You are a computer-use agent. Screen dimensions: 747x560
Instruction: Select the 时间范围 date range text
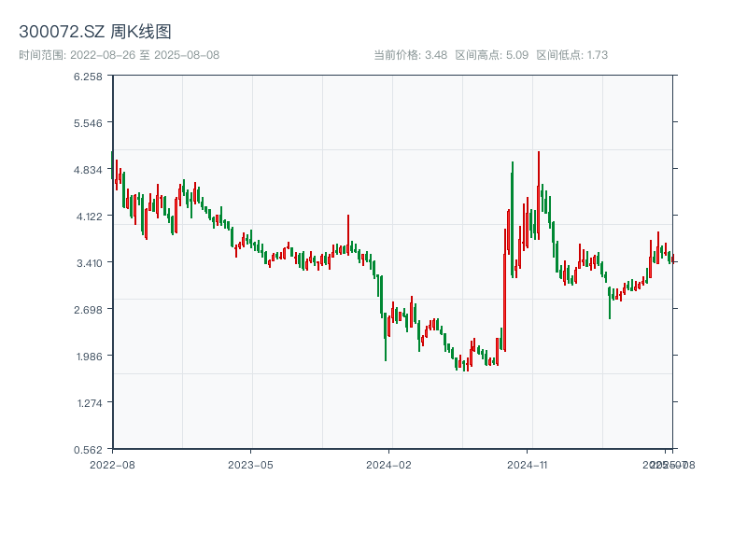pyautogui.click(x=119, y=55)
